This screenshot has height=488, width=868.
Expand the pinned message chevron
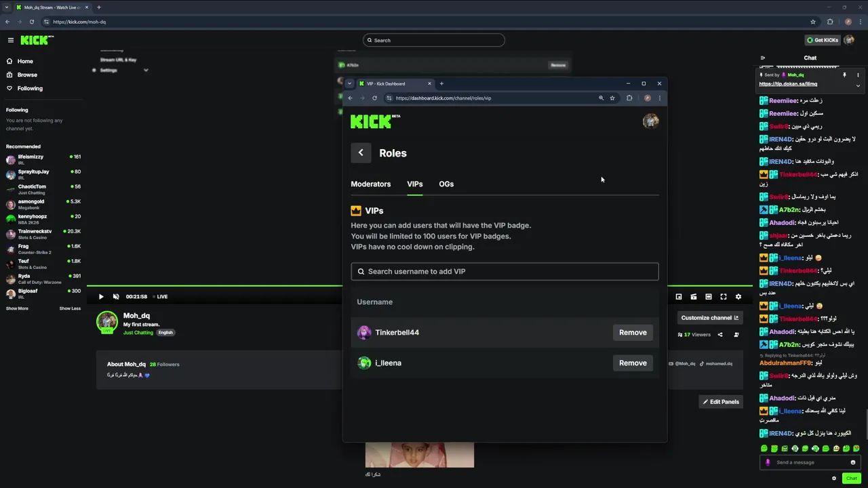click(858, 85)
